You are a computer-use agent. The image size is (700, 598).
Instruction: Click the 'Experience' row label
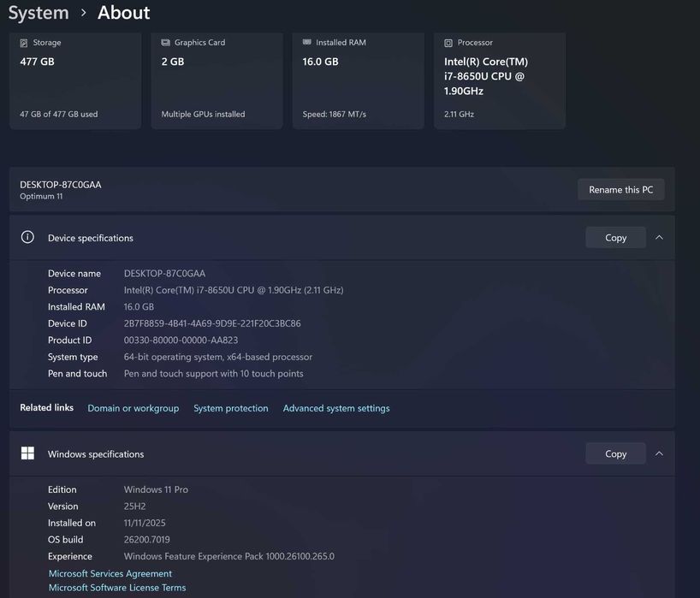69,556
